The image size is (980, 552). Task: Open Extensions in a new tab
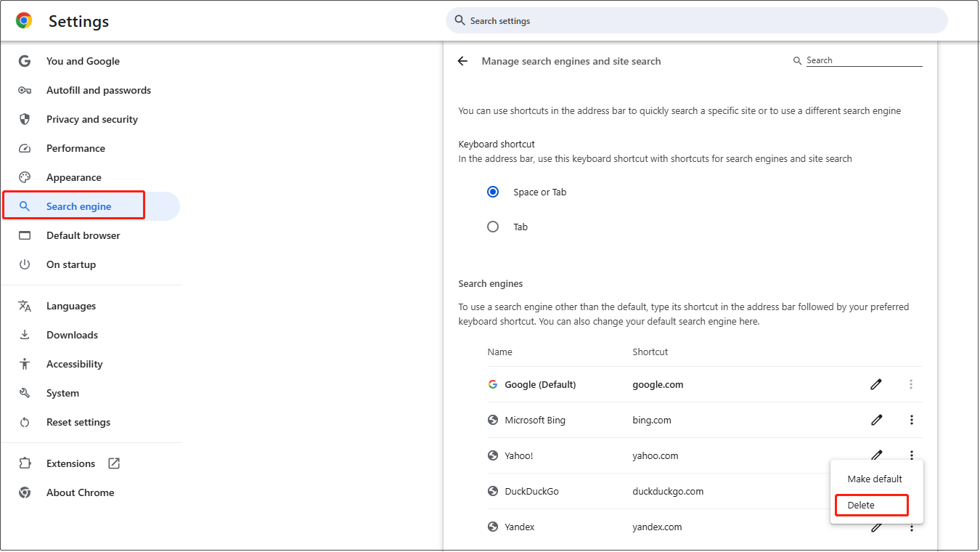[x=70, y=463]
